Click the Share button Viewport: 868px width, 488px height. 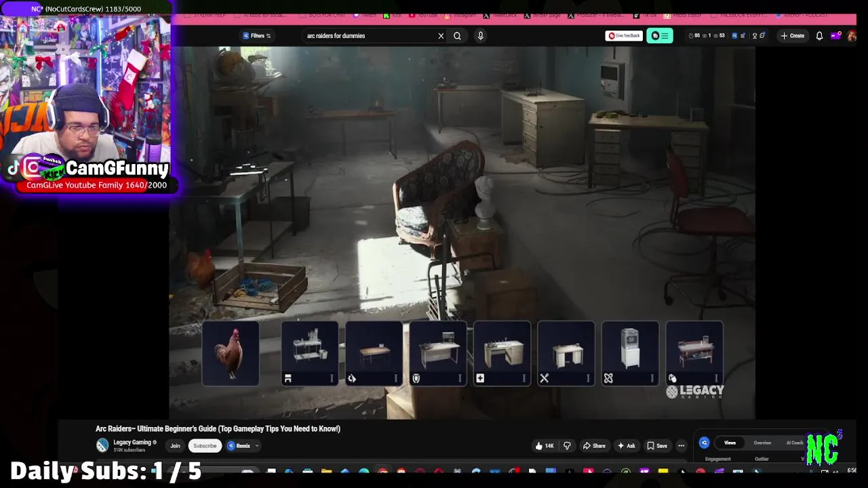(594, 446)
